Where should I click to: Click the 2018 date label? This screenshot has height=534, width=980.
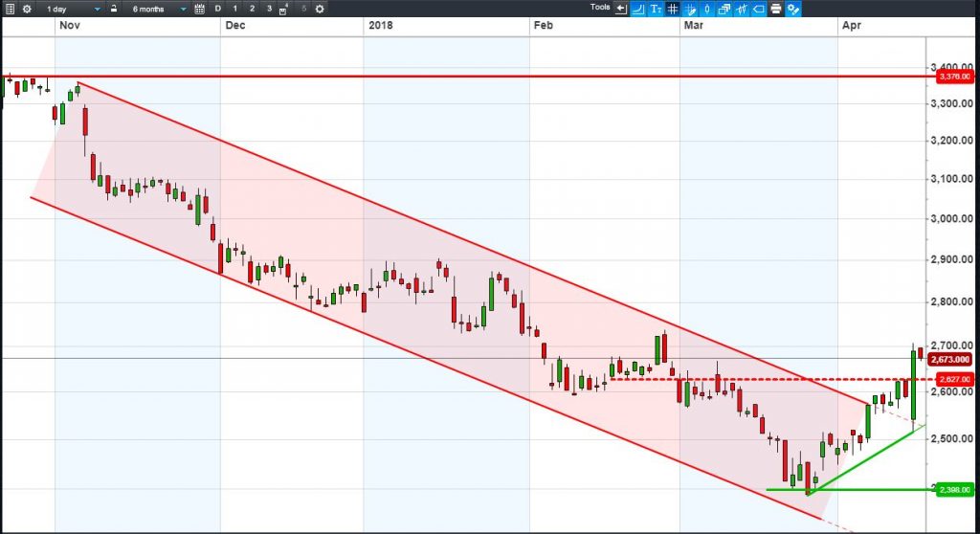point(381,26)
